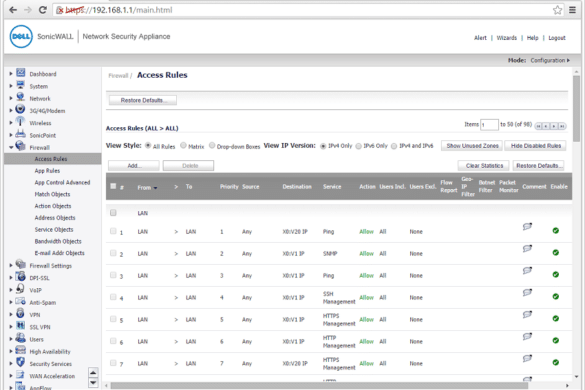
Task: Check the checkbox for rule 2
Action: 113,253
